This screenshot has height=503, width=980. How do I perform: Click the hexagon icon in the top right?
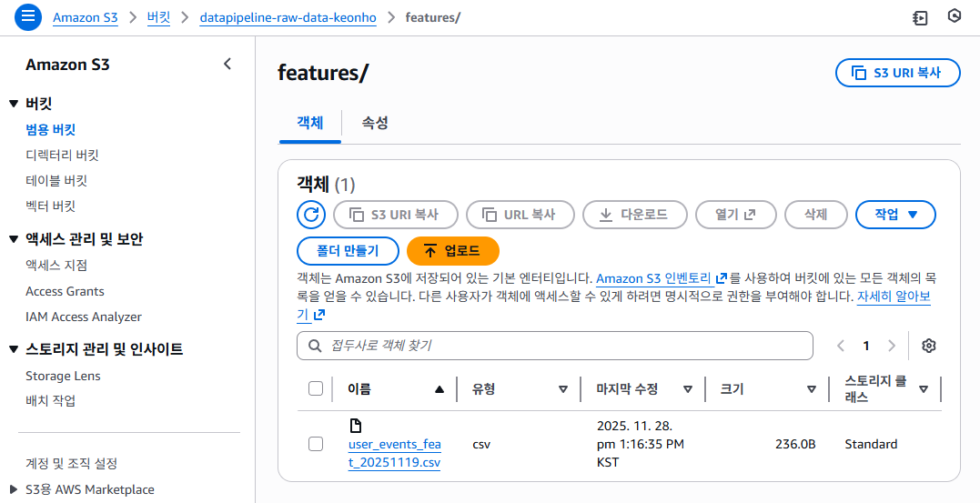coord(955,16)
